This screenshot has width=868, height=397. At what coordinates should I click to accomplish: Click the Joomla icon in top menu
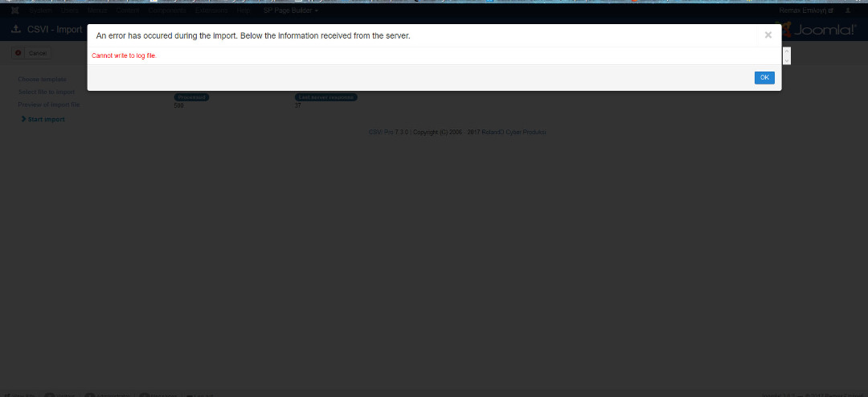[14, 10]
